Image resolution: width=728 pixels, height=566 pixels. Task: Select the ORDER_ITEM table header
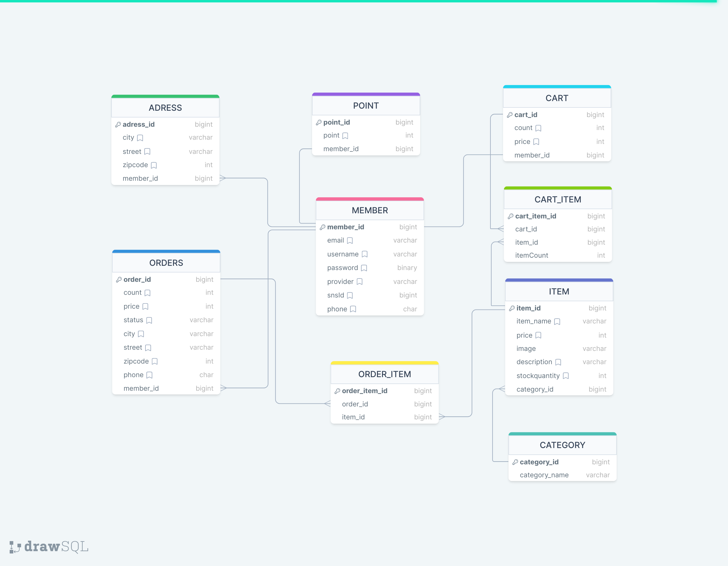point(385,374)
